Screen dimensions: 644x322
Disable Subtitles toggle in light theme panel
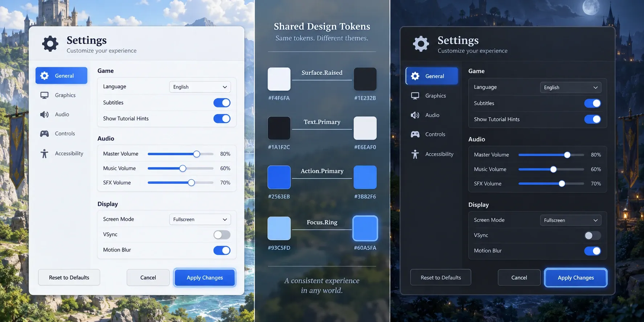pyautogui.click(x=222, y=103)
